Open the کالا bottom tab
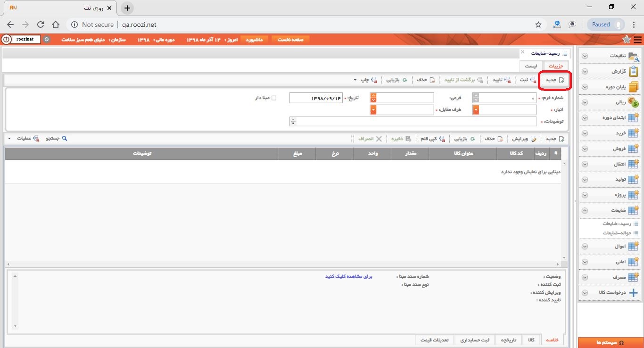This screenshot has width=644, height=348. [x=531, y=340]
